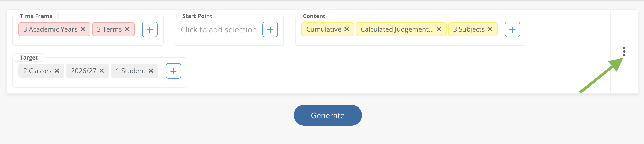
Task: Open the three-dot more options menu
Action: 624,52
